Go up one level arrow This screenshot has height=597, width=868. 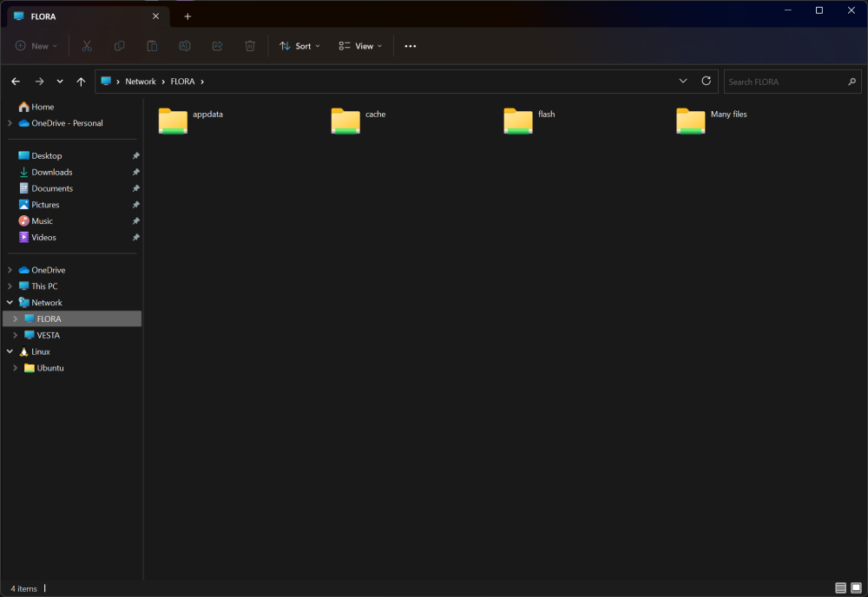tap(81, 82)
